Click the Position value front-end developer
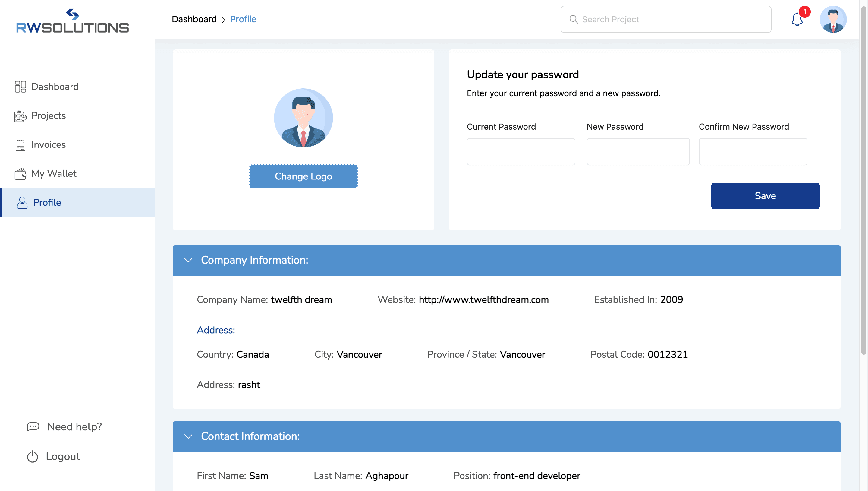 537,476
